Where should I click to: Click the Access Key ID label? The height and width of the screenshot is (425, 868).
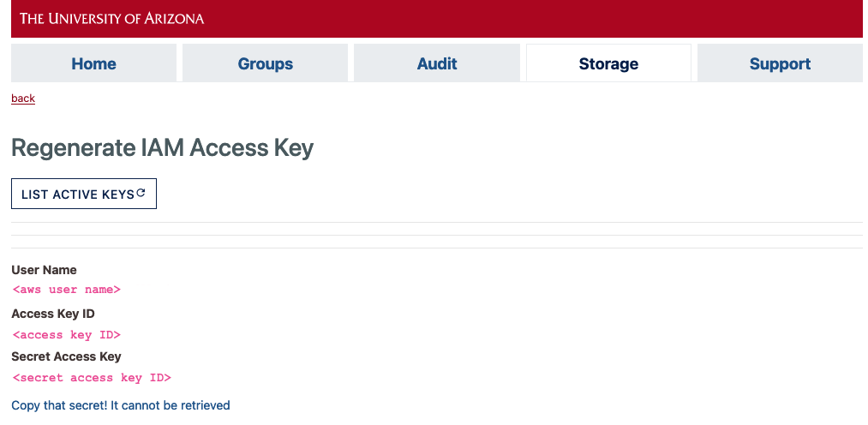[53, 314]
